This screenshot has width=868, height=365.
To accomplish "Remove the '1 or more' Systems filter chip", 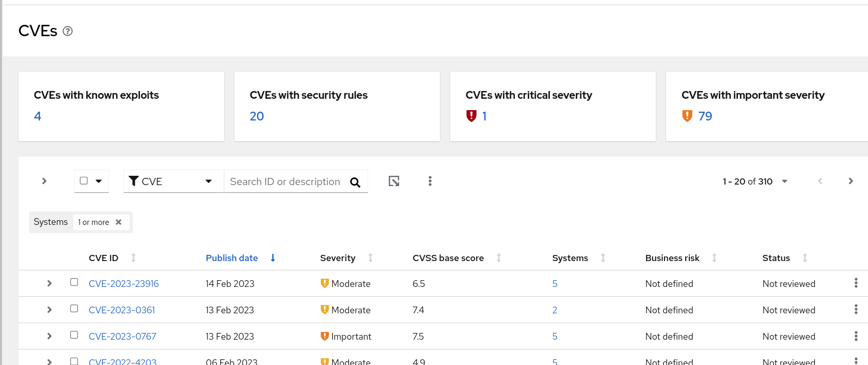I will pyautogui.click(x=119, y=222).
